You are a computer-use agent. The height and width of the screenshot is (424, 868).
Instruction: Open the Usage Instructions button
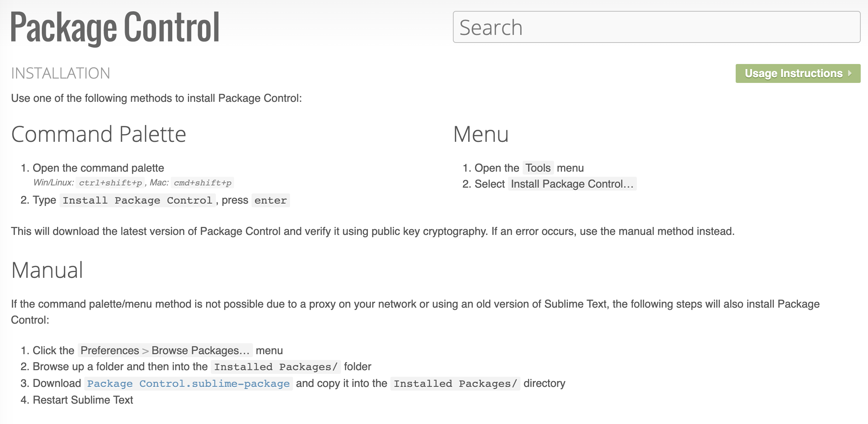[793, 73]
